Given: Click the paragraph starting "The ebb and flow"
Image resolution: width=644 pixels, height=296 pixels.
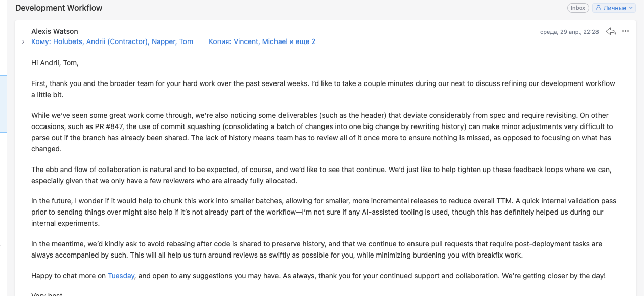Looking at the screenshot, I should 325,175.
